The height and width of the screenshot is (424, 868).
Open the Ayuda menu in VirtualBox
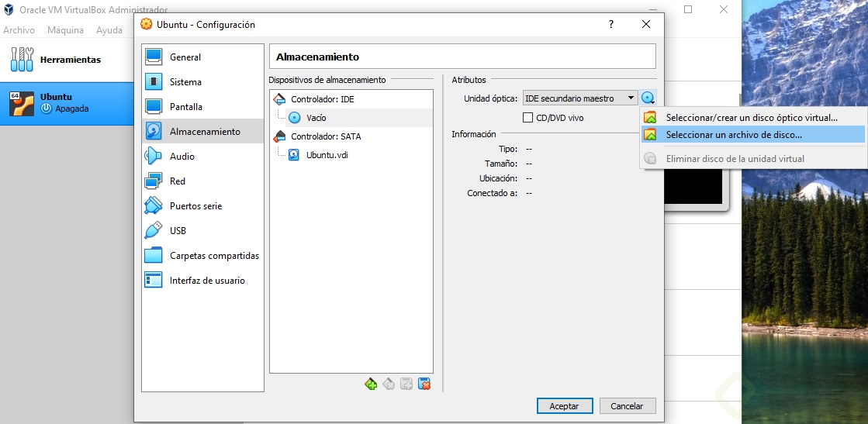click(109, 30)
